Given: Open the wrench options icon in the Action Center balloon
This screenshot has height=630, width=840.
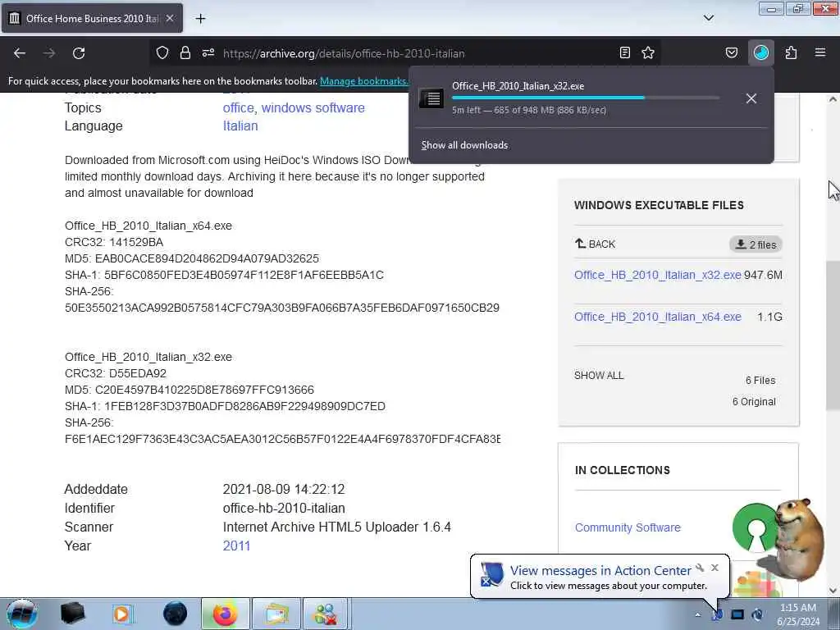Looking at the screenshot, I should (x=700, y=568).
